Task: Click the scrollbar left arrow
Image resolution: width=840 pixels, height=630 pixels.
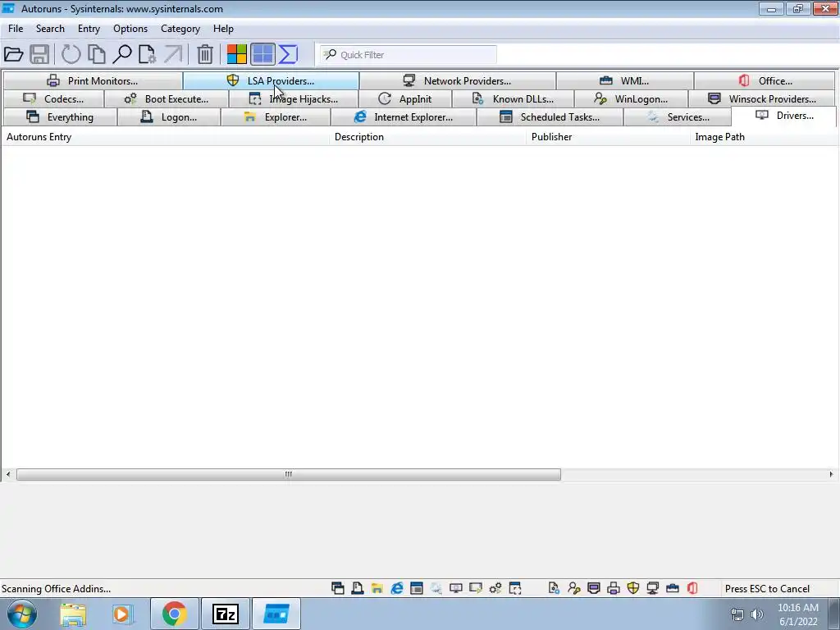Action: tap(8, 475)
